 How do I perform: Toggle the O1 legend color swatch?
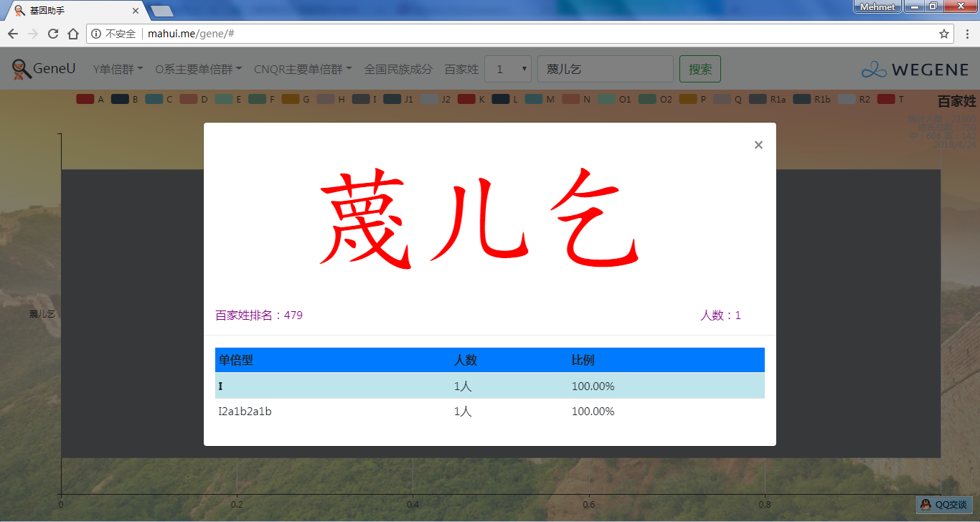607,99
